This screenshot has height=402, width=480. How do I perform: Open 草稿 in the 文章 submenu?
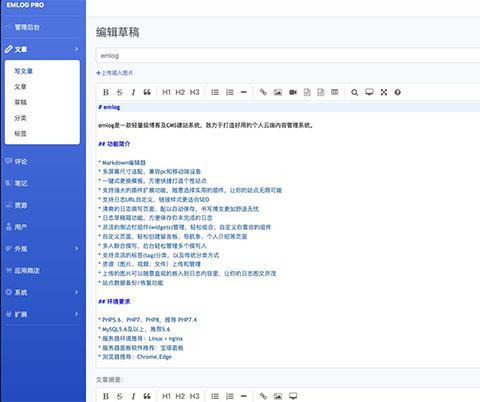20,102
